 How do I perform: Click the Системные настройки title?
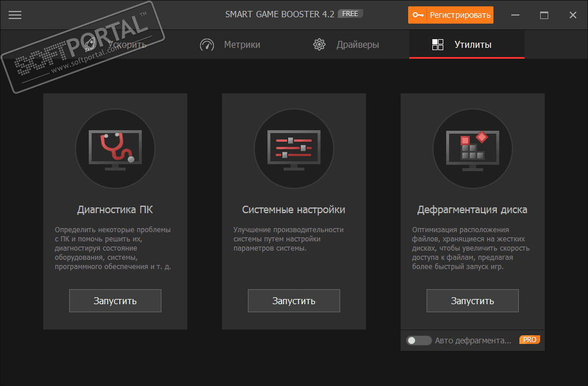point(293,210)
